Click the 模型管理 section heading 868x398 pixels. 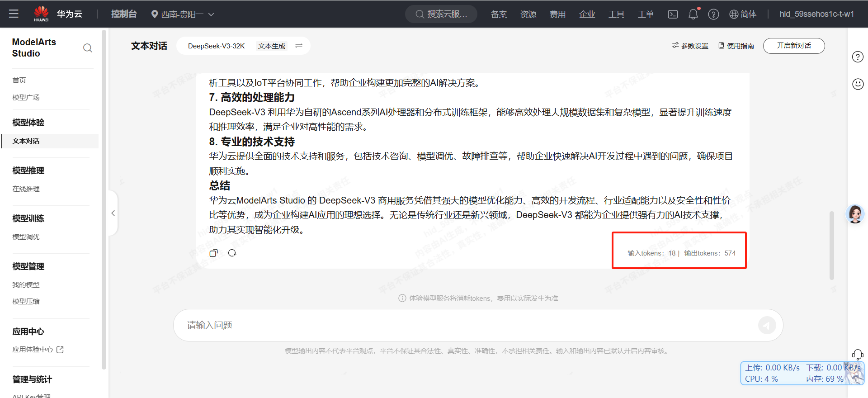tap(28, 266)
